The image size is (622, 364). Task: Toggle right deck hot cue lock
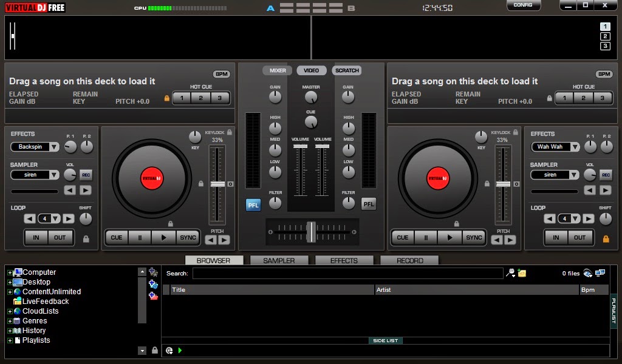coord(549,98)
